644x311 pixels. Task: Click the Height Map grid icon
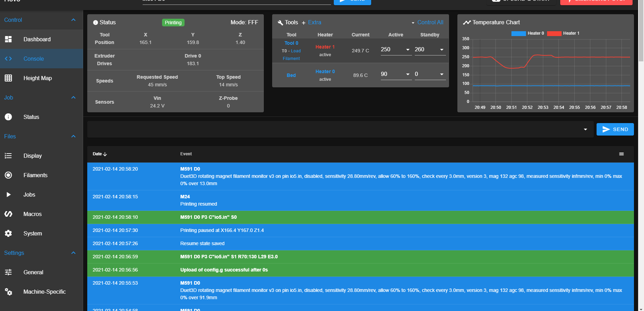(8, 78)
